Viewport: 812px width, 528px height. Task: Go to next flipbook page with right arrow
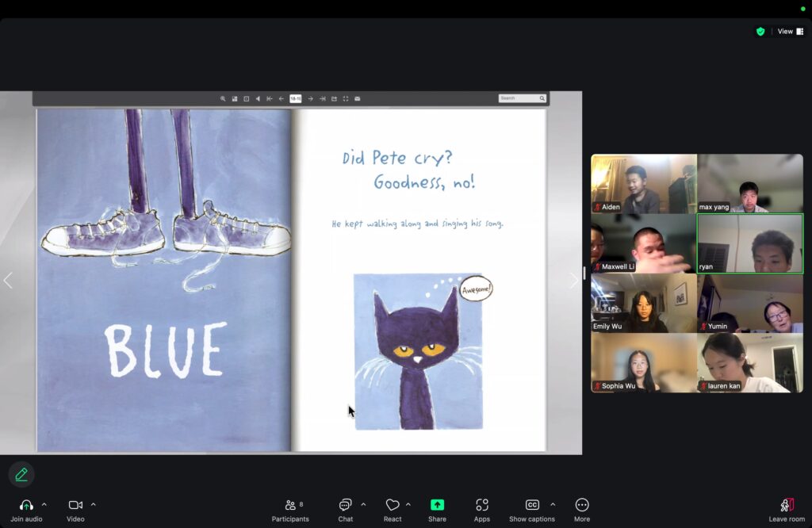point(574,281)
